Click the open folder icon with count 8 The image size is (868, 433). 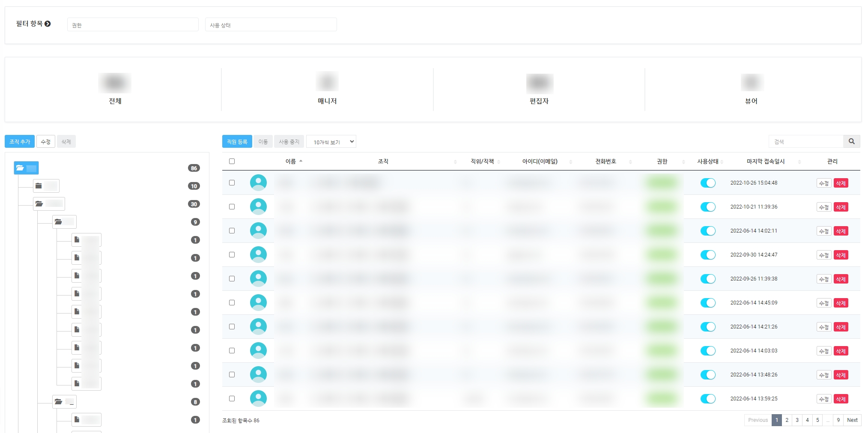(59, 402)
